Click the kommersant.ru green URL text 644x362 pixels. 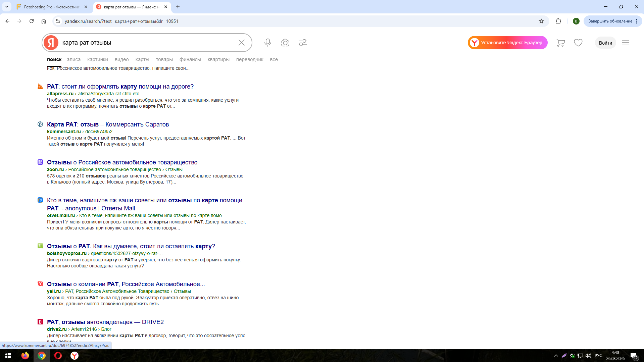coord(64,132)
